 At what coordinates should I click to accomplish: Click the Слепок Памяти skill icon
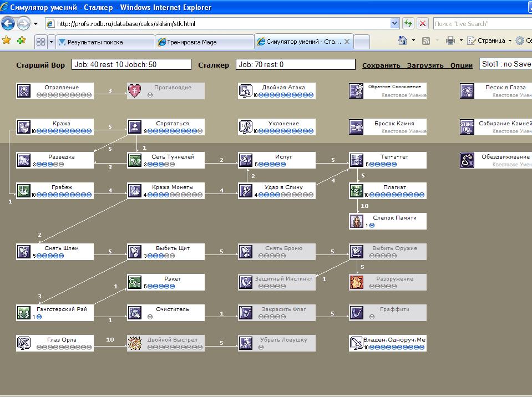pos(357,221)
